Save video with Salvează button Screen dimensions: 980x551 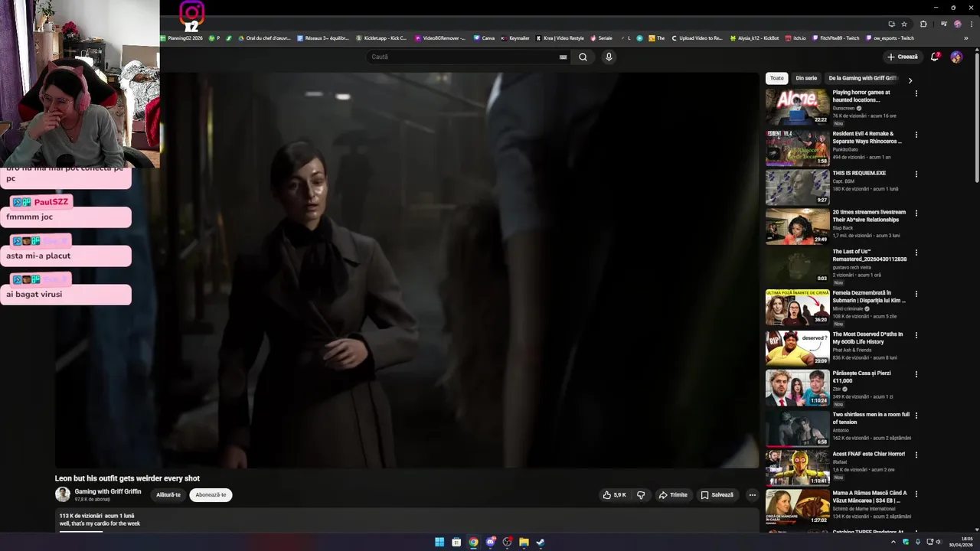(717, 495)
